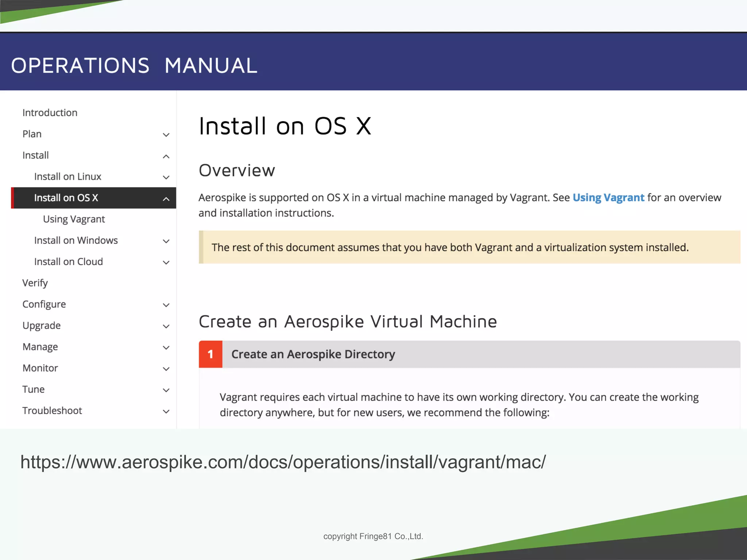Viewport: 747px width, 560px height.
Task: Open Using Vagrant in sidebar
Action: [74, 219]
